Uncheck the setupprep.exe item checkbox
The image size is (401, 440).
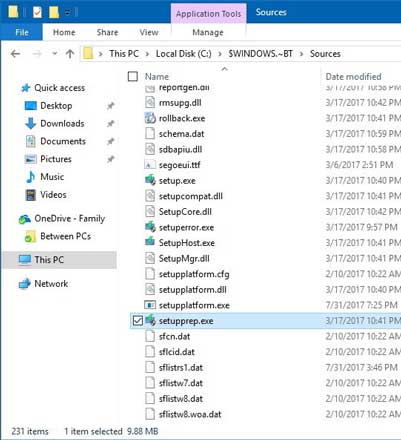tap(137, 321)
